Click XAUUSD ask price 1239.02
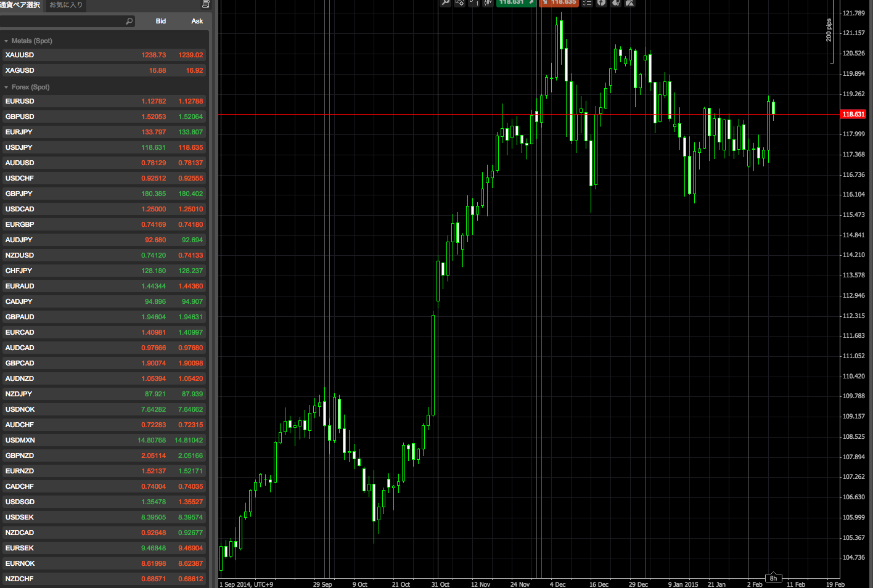Viewport: 873px width, 588px height. [x=191, y=55]
